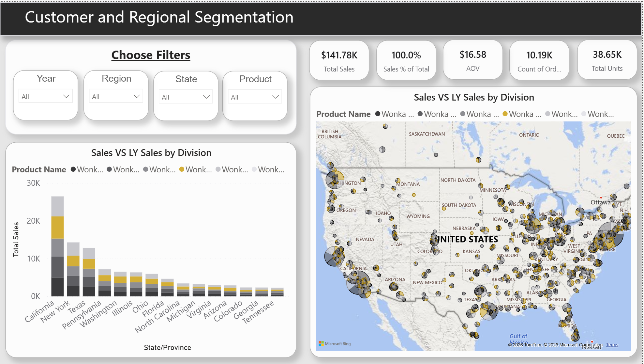This screenshot has width=644, height=364.
Task: Click the Choose Filters heading
Action: click(151, 55)
